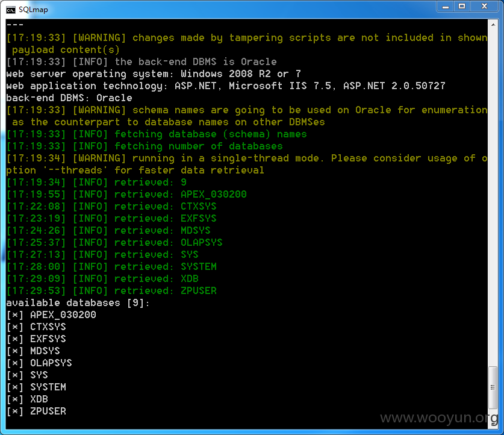
Task: Click 'web server operating system' line
Action: [x=154, y=74]
